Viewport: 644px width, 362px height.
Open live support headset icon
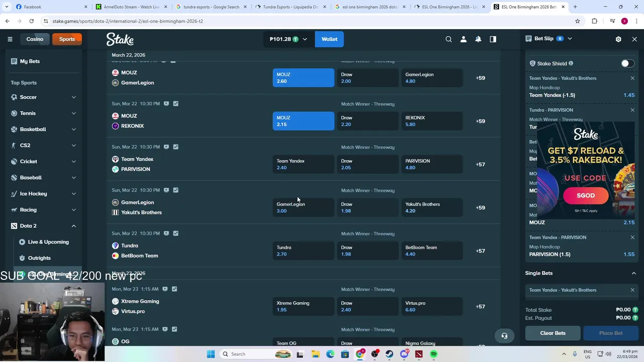pos(504,335)
